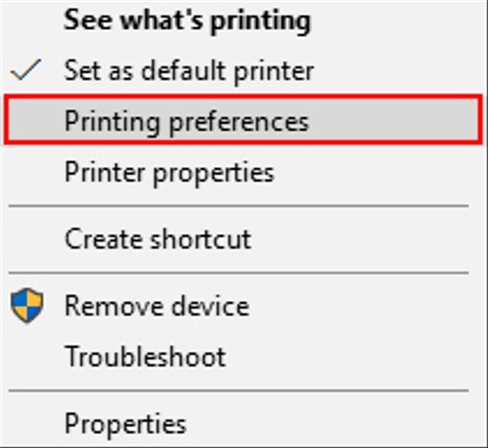Open the Properties entry at the bottom
Screen dimensions: 488x448
pos(125,424)
